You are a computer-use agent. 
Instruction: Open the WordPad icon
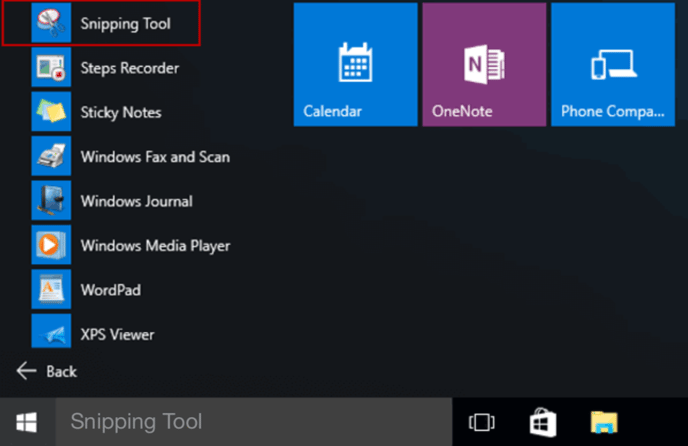(x=49, y=290)
